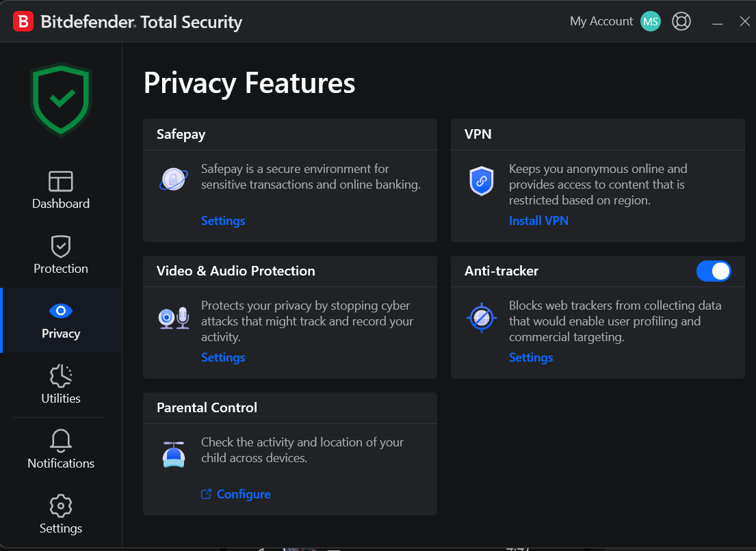Click the Parental Control card title

click(207, 407)
